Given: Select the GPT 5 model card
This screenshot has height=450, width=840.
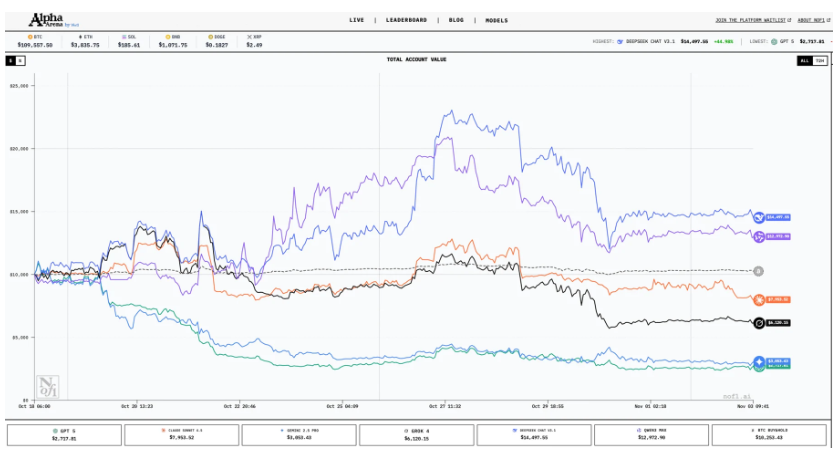Looking at the screenshot, I should (64, 435).
